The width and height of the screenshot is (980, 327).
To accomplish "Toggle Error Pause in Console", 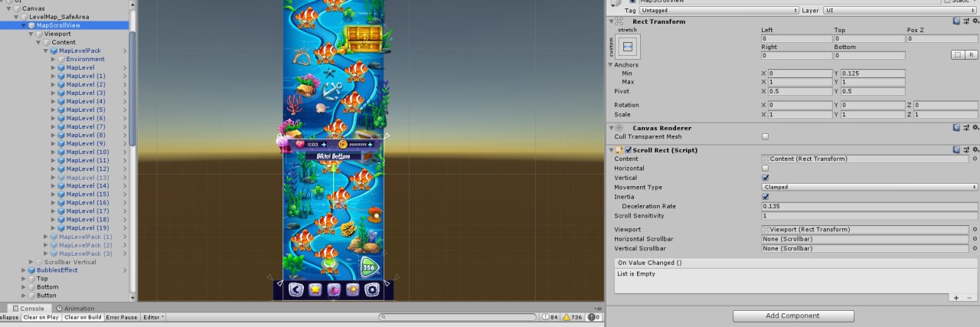I will point(122,317).
